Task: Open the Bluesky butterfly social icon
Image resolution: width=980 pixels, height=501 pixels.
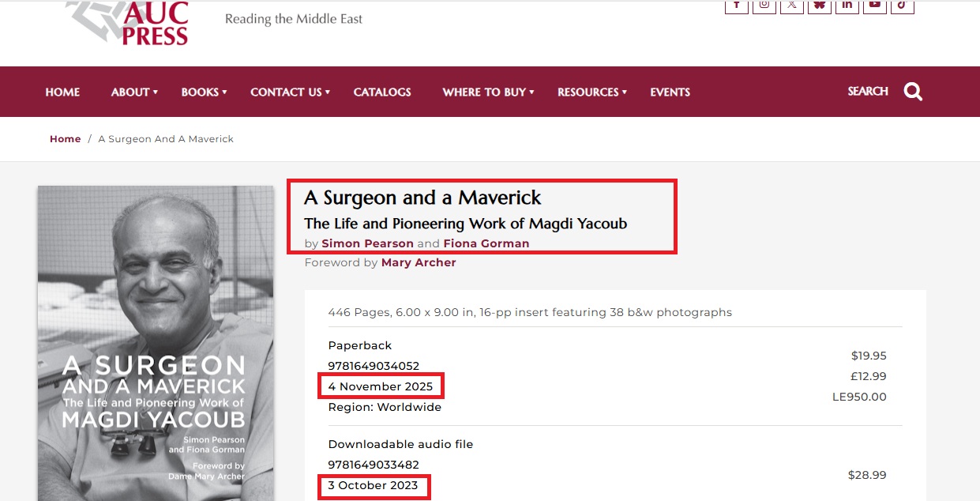Action: [x=820, y=6]
